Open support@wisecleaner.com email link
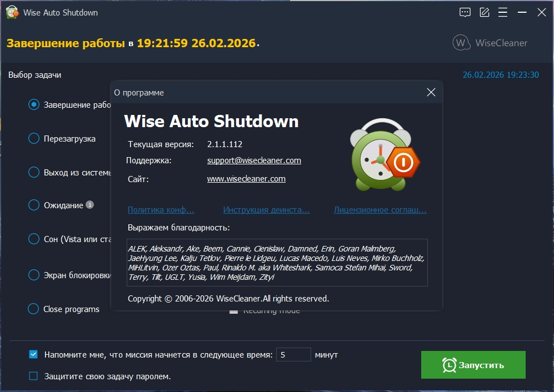This screenshot has width=554, height=392. [x=254, y=160]
